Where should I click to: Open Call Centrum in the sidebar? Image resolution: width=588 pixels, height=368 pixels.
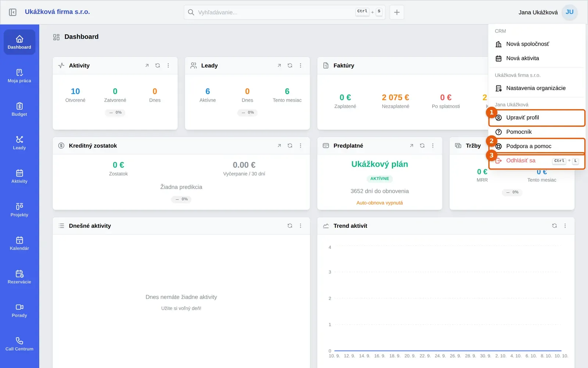[x=19, y=344]
